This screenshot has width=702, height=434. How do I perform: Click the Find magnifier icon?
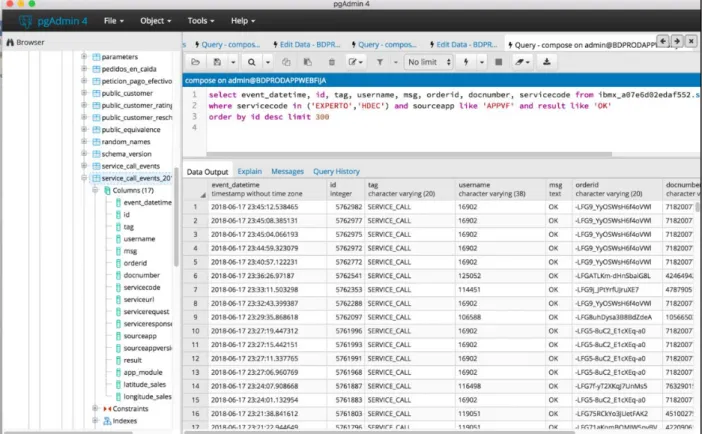tap(252, 62)
